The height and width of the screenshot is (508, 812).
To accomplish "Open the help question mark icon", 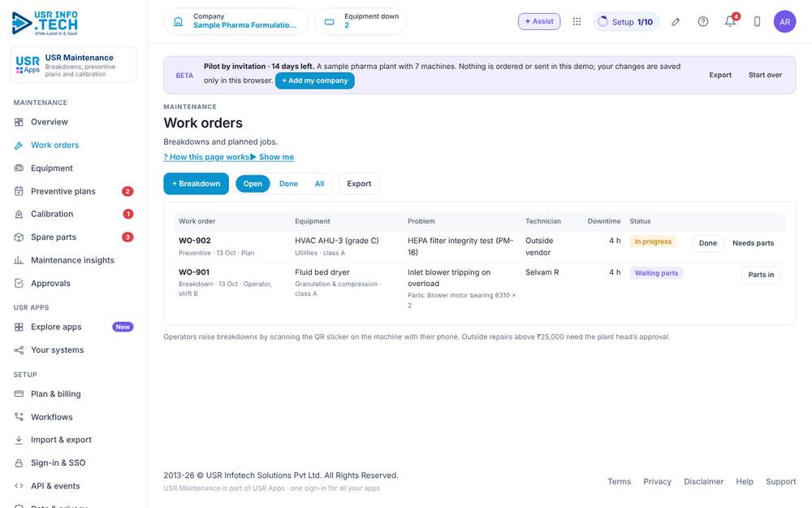I will [x=702, y=21].
